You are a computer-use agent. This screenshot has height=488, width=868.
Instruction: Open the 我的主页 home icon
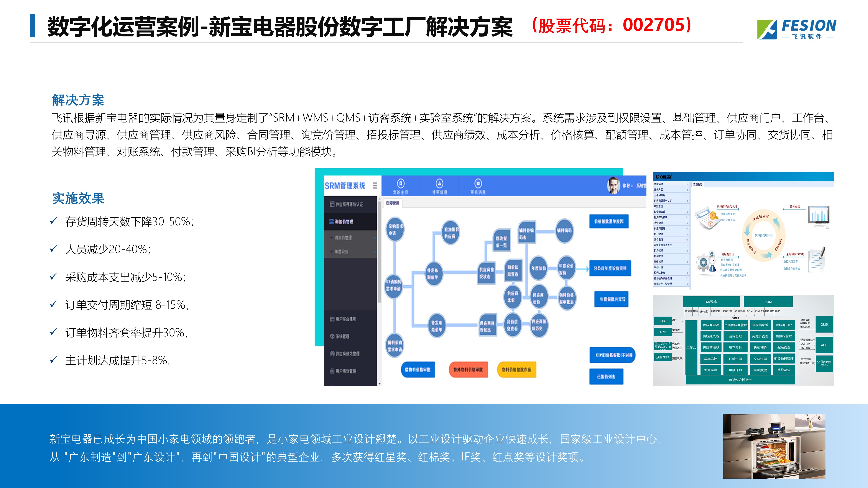click(401, 183)
